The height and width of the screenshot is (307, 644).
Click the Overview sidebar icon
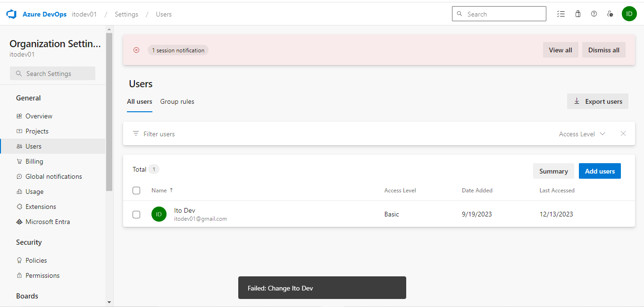click(19, 116)
